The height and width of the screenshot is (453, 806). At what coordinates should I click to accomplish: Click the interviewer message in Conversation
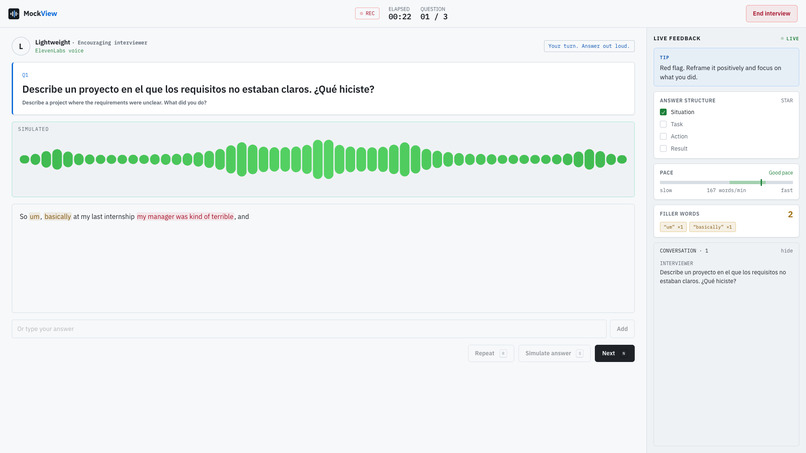click(x=723, y=277)
